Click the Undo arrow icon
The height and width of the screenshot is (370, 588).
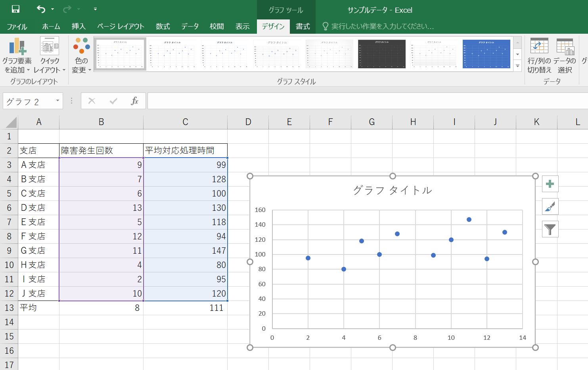tap(41, 9)
